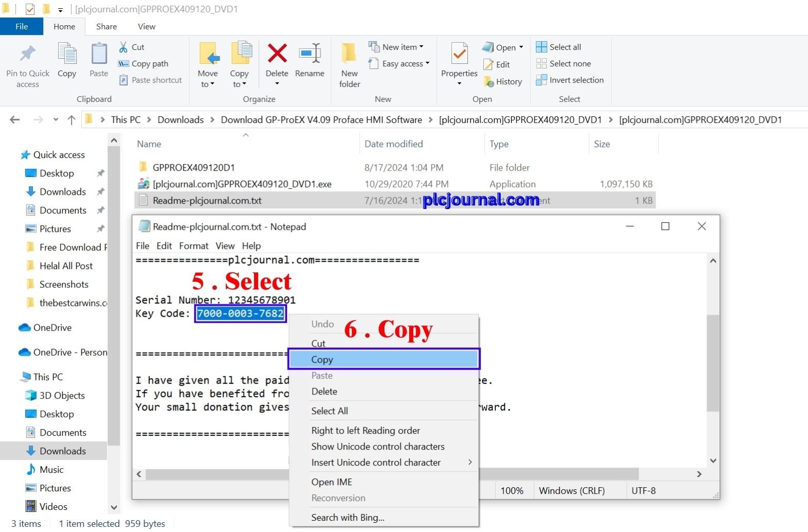This screenshot has height=532, width=808.
Task: Open the Properties checkmark icon
Action: coord(459,53)
